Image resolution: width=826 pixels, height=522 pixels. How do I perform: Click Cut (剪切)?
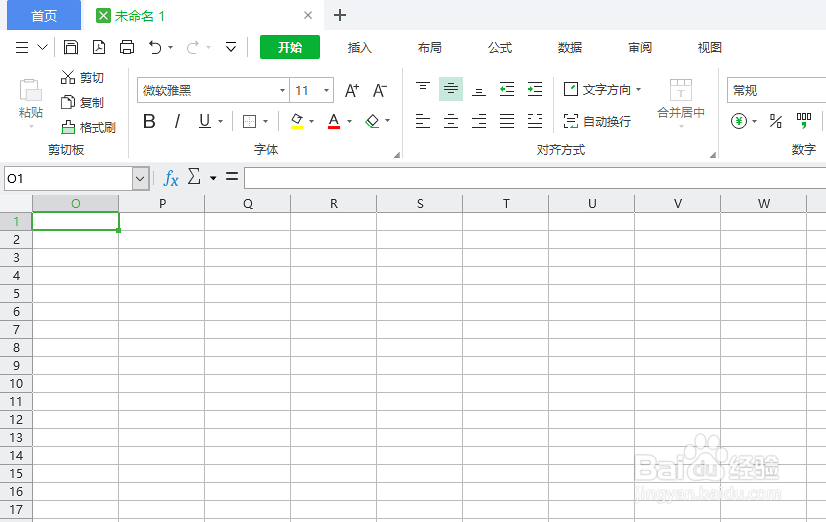coord(82,77)
